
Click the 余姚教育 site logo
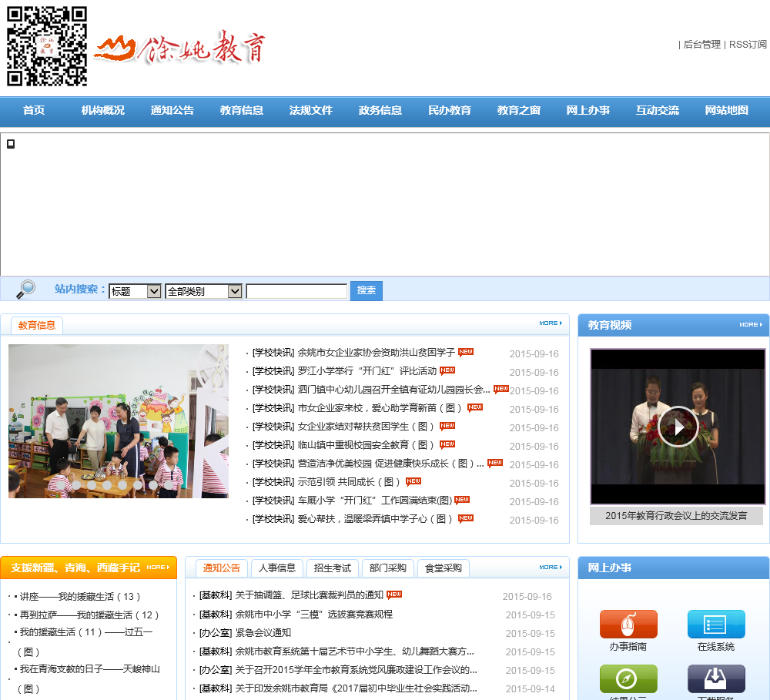[x=179, y=48]
